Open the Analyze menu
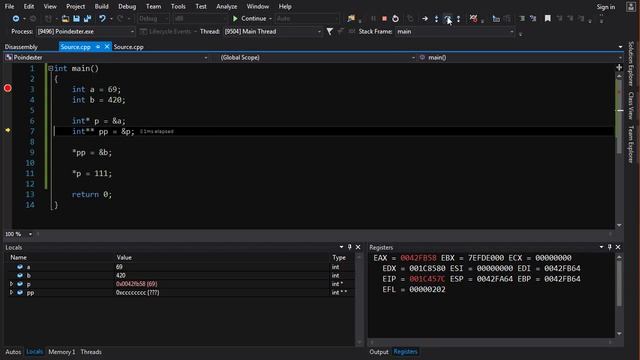 227,7
